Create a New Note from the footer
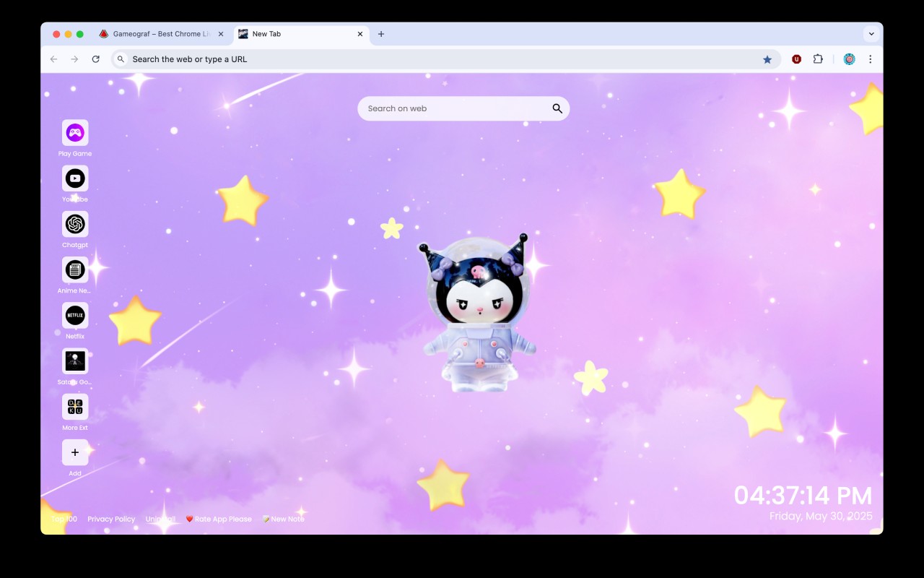Image resolution: width=924 pixels, height=578 pixels. pos(283,519)
